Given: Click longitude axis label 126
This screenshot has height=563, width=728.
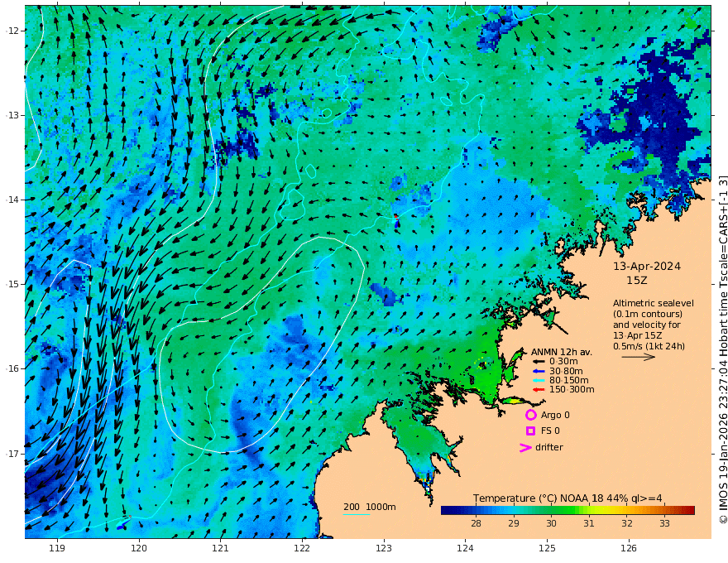Looking at the screenshot, I should point(629,549).
